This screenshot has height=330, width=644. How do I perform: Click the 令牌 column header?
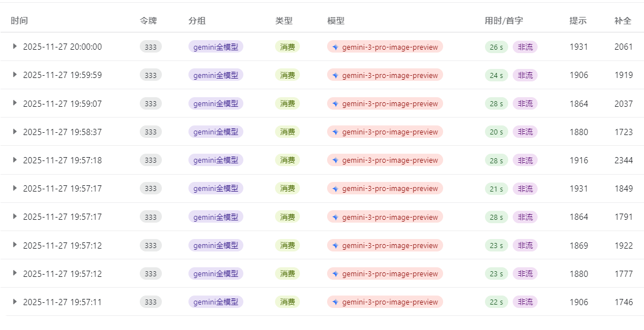148,20
